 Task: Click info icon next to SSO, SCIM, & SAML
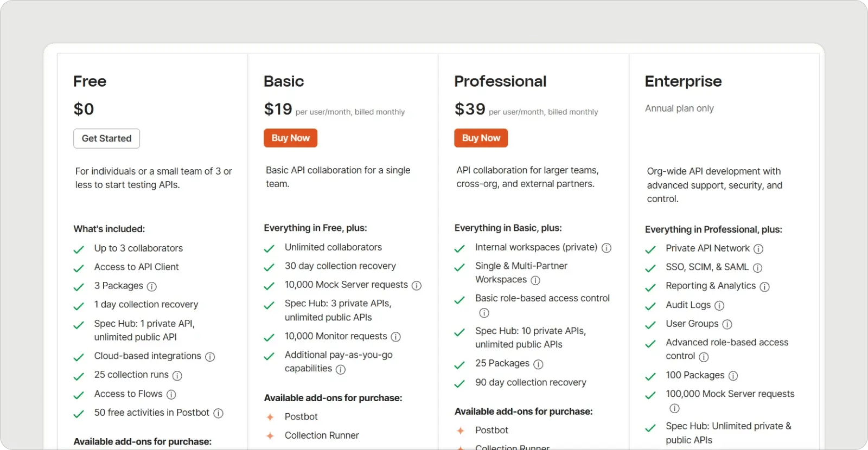tap(758, 268)
